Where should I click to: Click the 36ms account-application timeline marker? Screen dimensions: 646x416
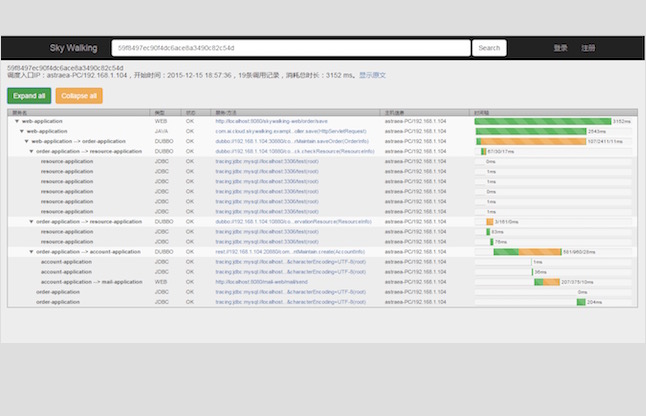532,272
